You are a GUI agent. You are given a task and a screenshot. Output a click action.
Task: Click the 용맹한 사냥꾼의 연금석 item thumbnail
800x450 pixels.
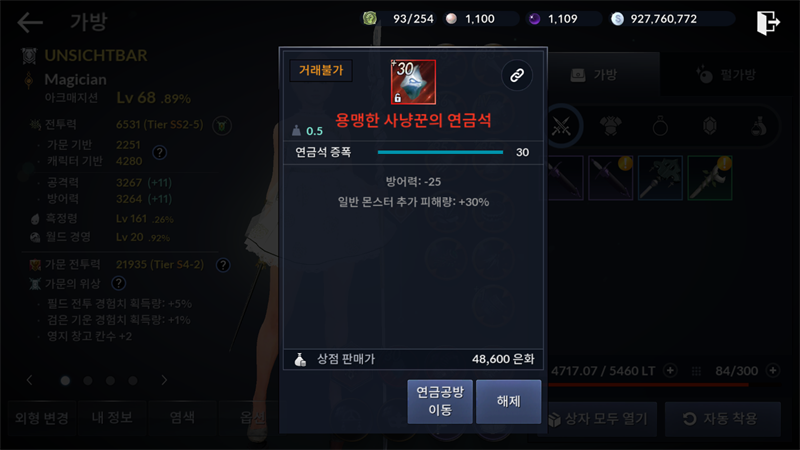click(413, 82)
